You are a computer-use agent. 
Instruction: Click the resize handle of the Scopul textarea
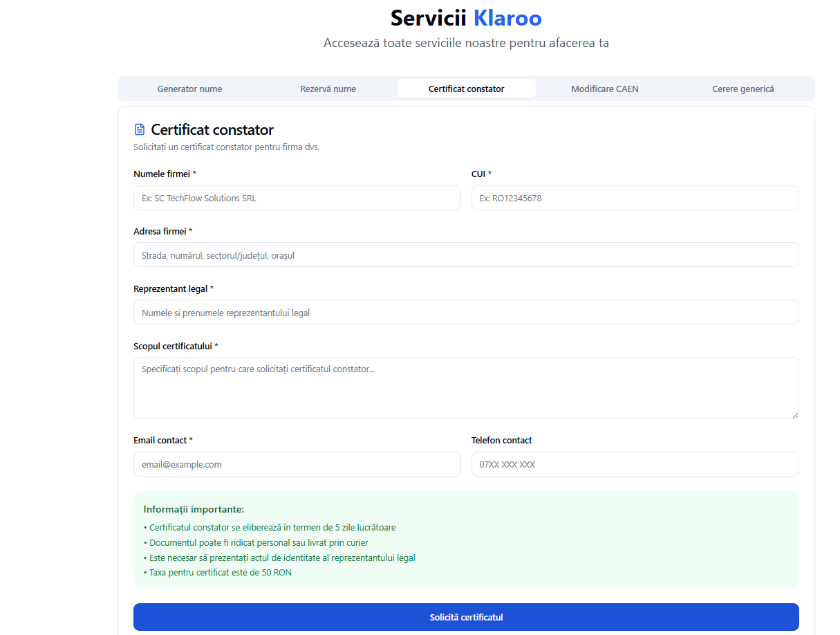[x=795, y=414]
